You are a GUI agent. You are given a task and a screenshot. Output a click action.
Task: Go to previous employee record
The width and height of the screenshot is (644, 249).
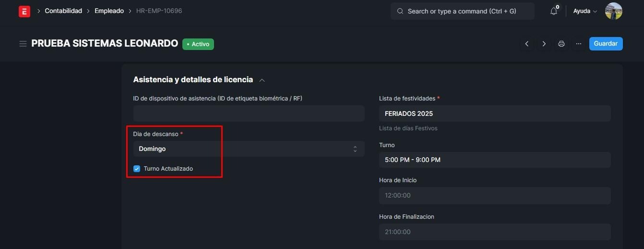coord(527,44)
